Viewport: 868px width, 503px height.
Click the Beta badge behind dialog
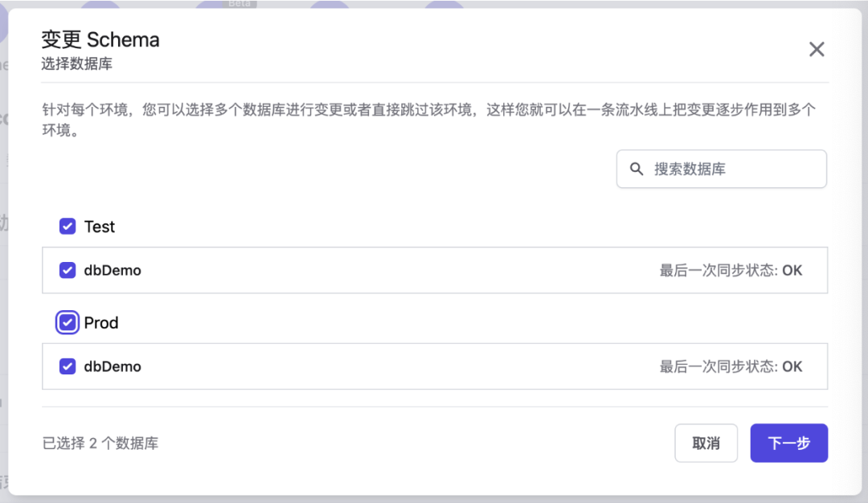240,3
